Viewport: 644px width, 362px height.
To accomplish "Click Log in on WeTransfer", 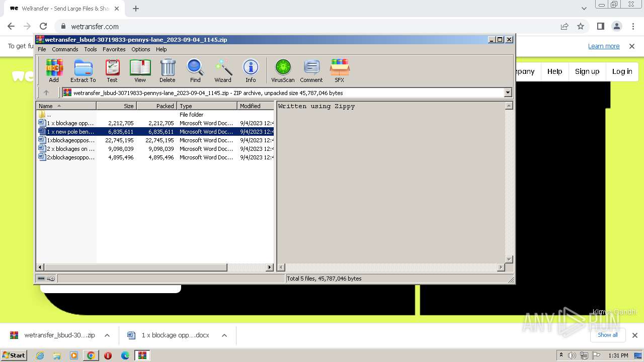I will 622,71.
